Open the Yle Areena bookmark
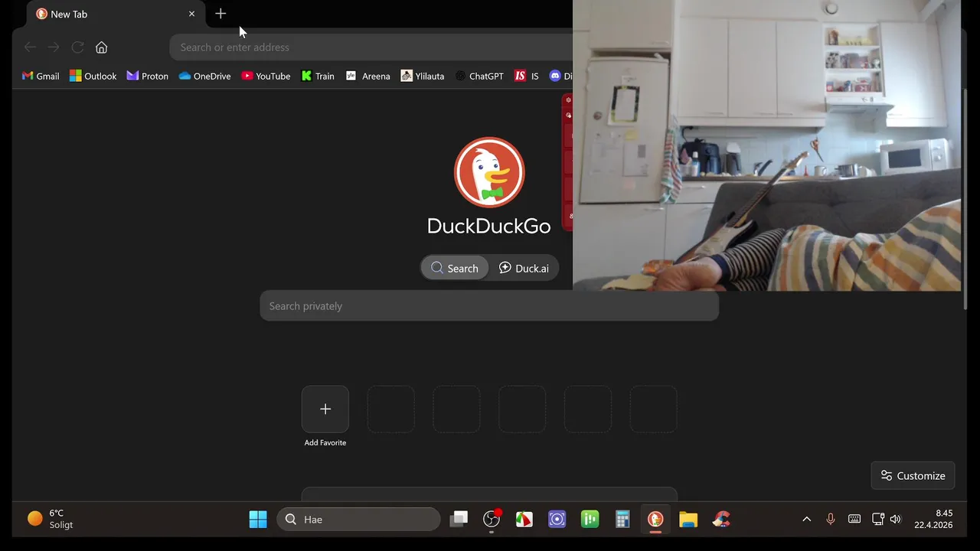980x551 pixels. (368, 76)
